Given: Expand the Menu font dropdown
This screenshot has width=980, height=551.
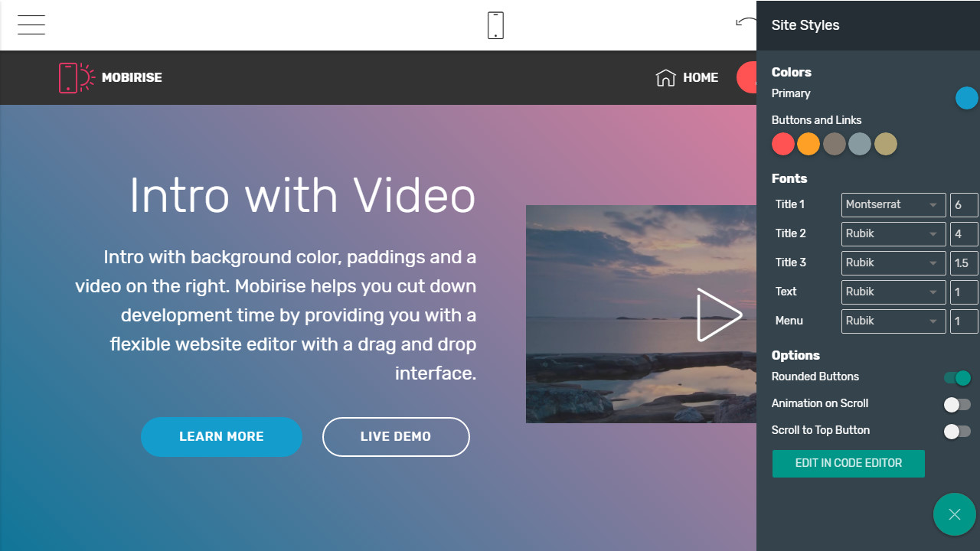Looking at the screenshot, I should coord(893,321).
